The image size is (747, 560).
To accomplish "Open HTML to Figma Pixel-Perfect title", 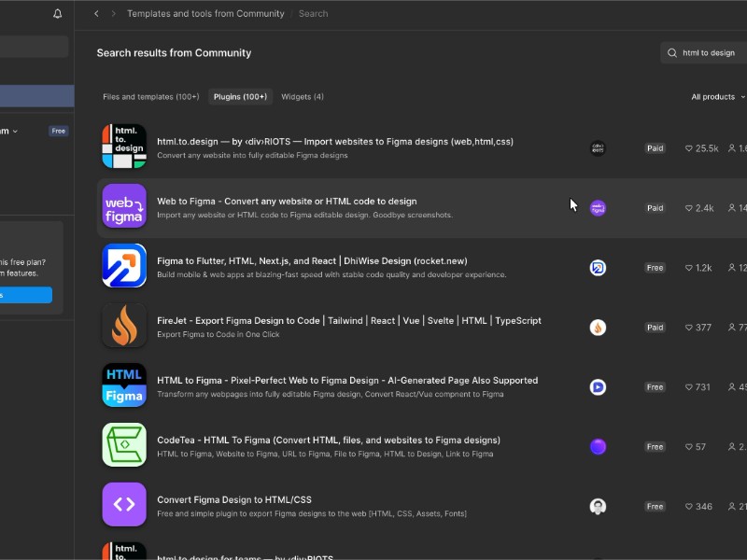I will tap(347, 381).
